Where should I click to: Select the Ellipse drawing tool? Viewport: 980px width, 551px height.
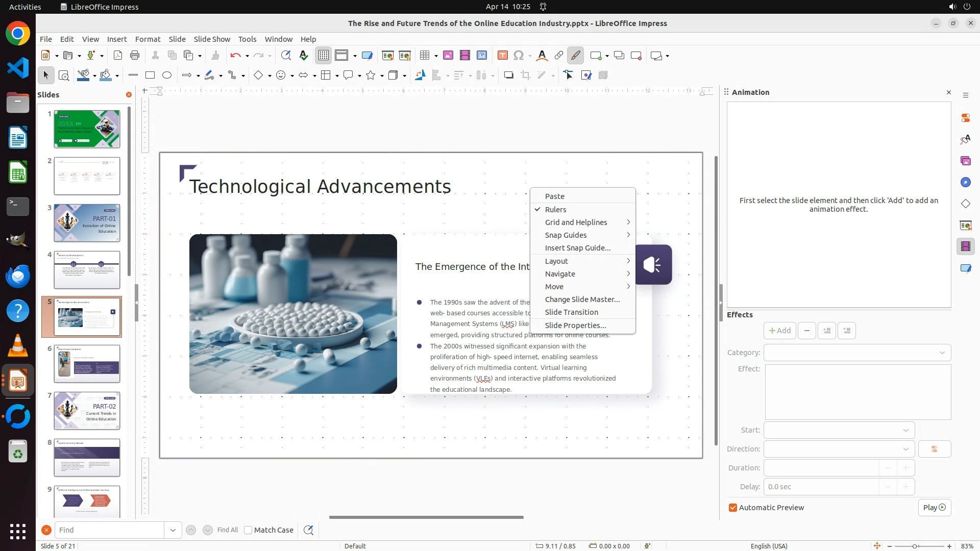[x=167, y=76]
